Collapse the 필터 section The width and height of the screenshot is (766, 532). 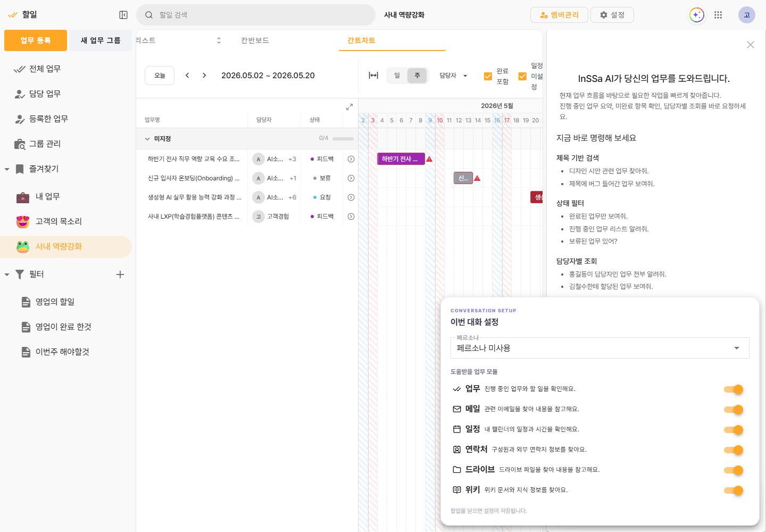[x=7, y=275]
